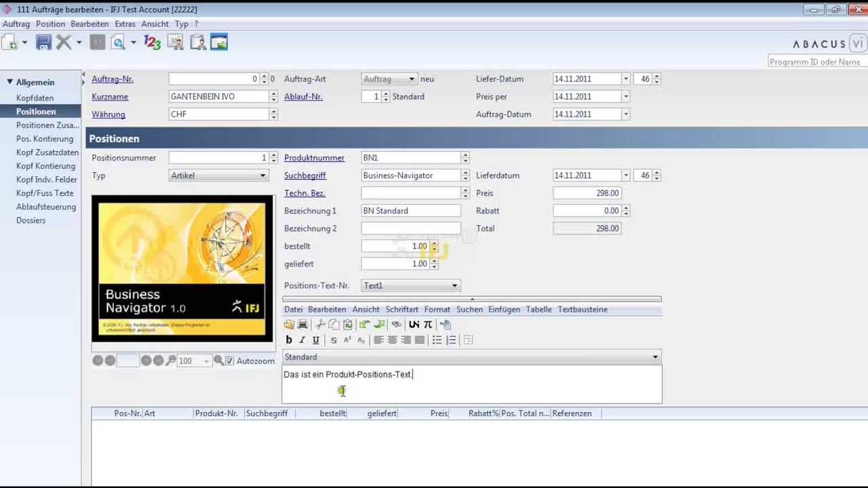Click the Währung link label

coord(108,115)
